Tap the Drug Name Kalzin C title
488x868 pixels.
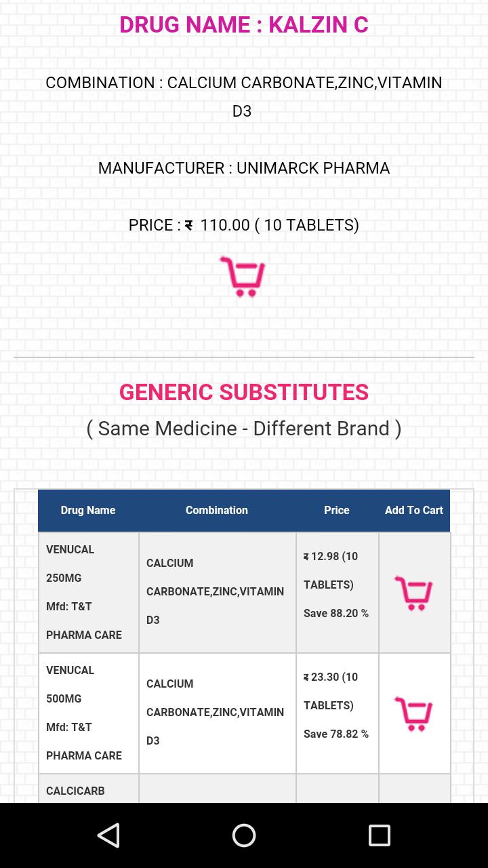point(244,24)
